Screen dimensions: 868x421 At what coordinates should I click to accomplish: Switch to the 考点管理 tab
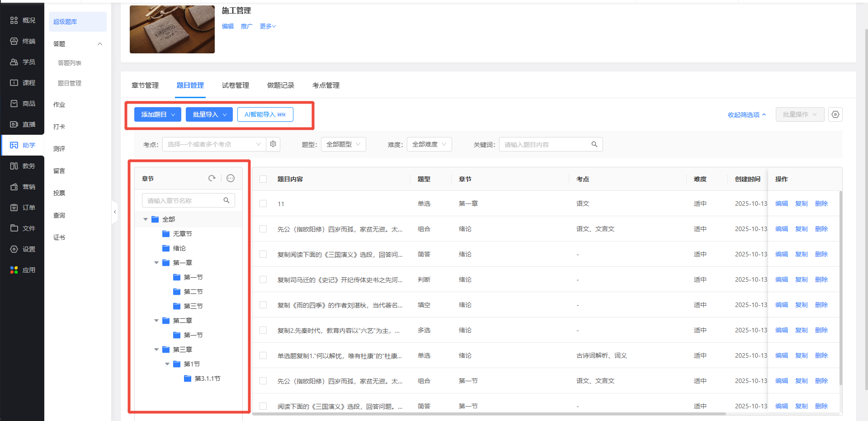click(325, 85)
